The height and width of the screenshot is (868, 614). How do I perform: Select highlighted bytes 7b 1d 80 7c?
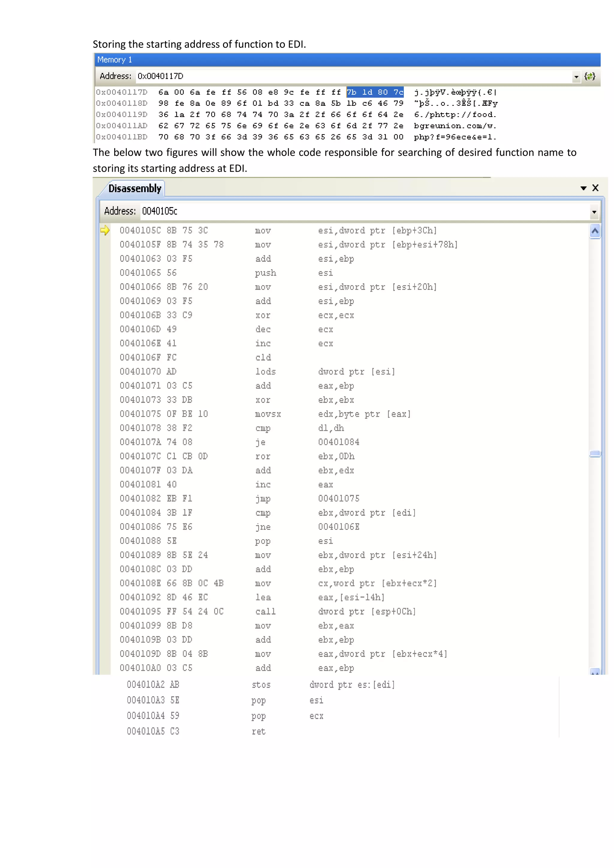click(x=375, y=92)
